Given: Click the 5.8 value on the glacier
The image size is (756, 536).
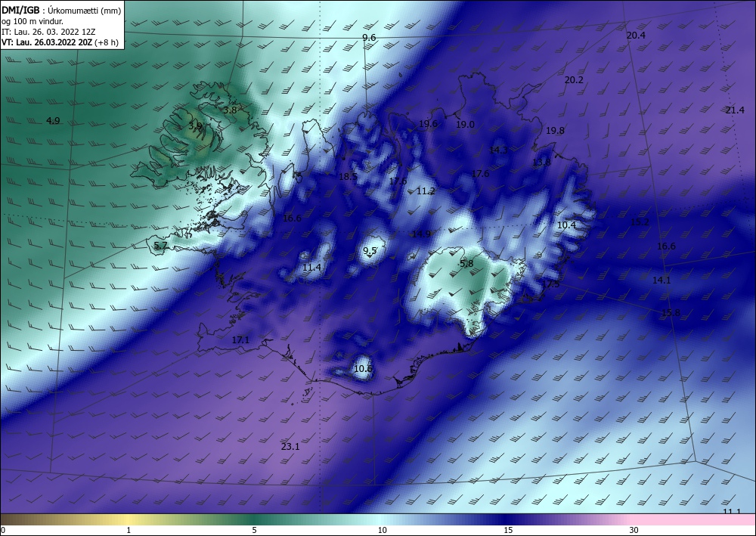Looking at the screenshot, I should 466,263.
